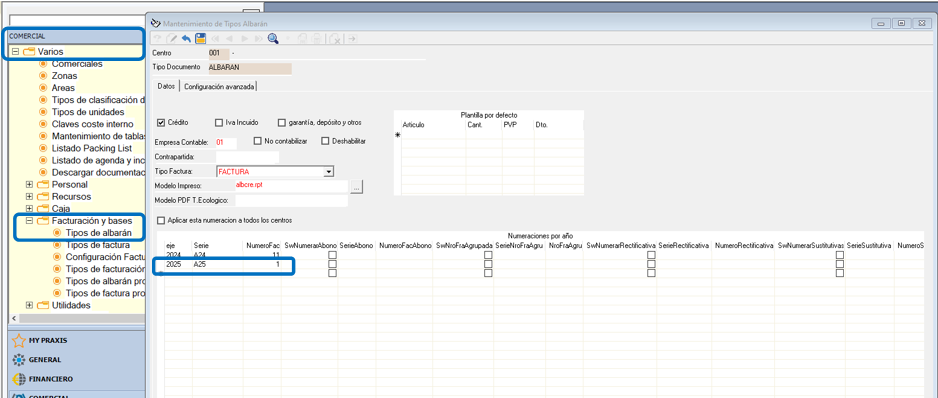This screenshot has height=398, width=938.
Task: Click the browse button next to Modelo Impreso
Action: 357,188
